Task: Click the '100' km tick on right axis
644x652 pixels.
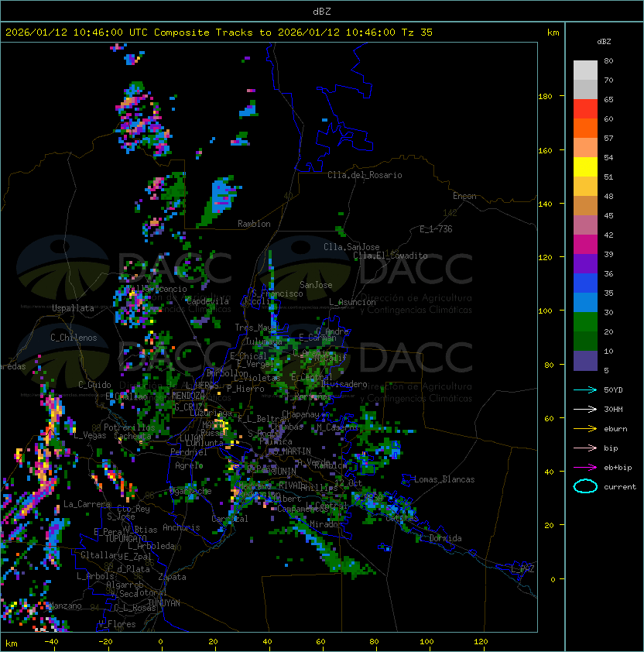Action: click(x=545, y=311)
